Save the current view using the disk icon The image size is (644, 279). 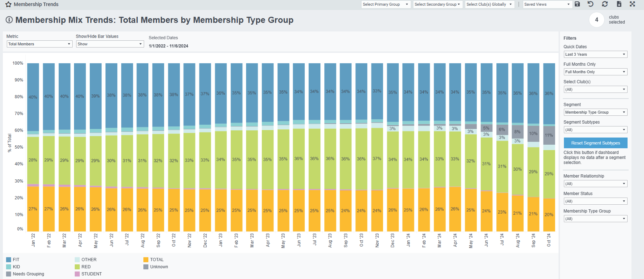[577, 4]
